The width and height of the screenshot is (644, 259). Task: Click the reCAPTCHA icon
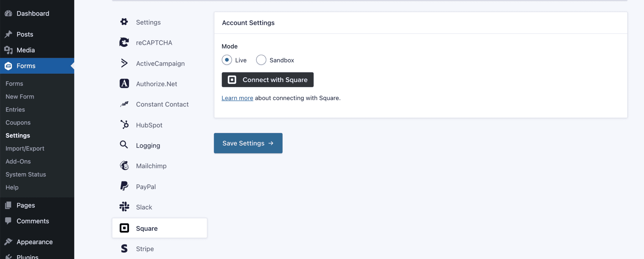pyautogui.click(x=124, y=42)
